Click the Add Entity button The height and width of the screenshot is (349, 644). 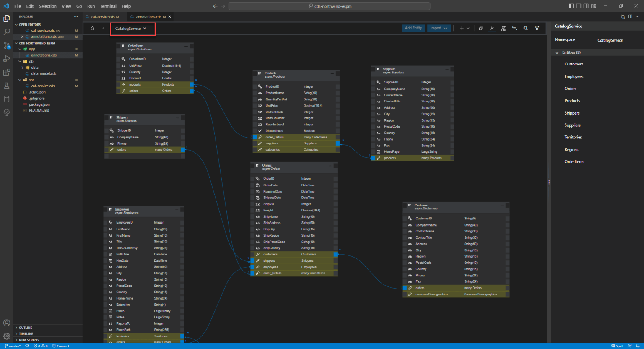click(413, 28)
